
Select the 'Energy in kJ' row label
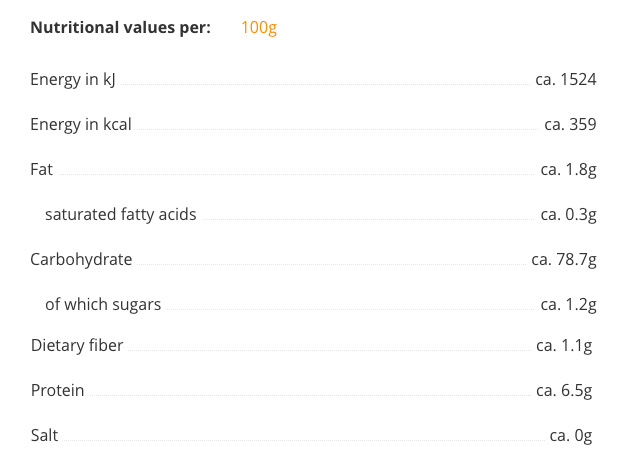(73, 80)
